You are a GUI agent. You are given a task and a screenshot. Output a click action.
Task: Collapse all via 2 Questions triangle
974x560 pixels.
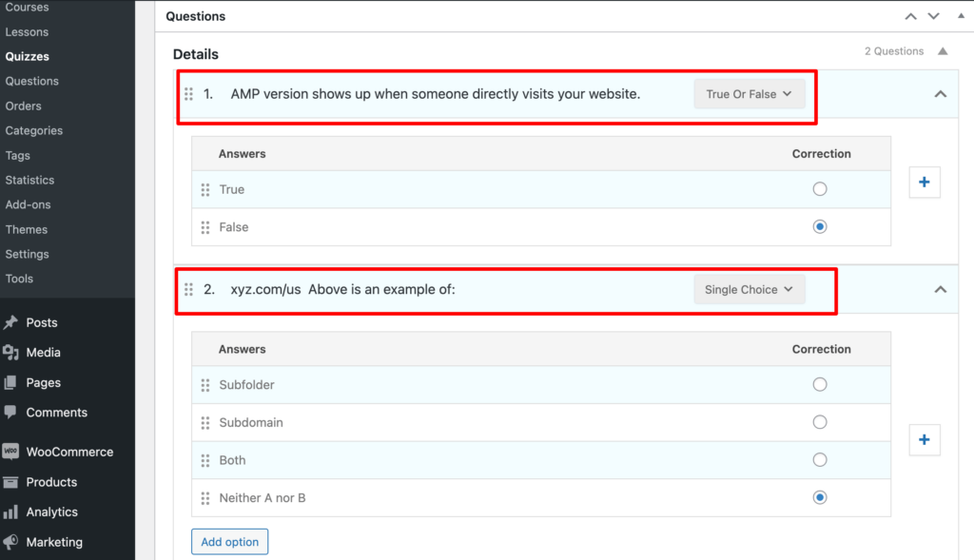[943, 51]
